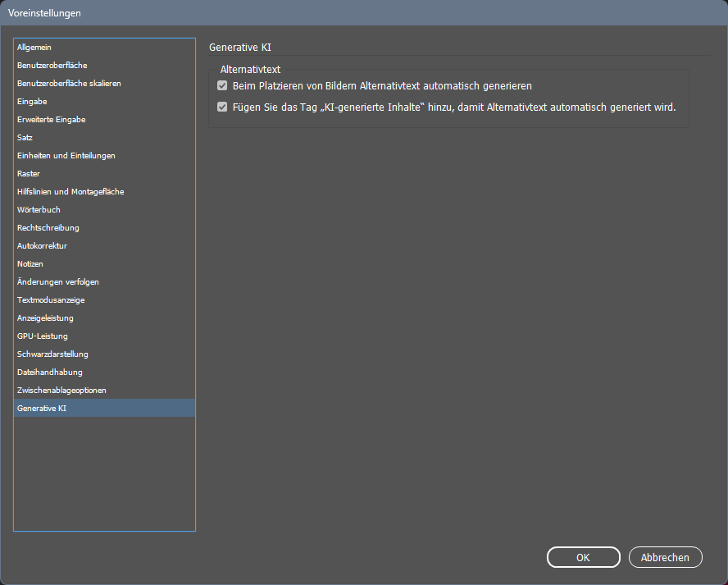Open the Eingabe preferences page
This screenshot has width=728, height=585.
click(x=32, y=102)
